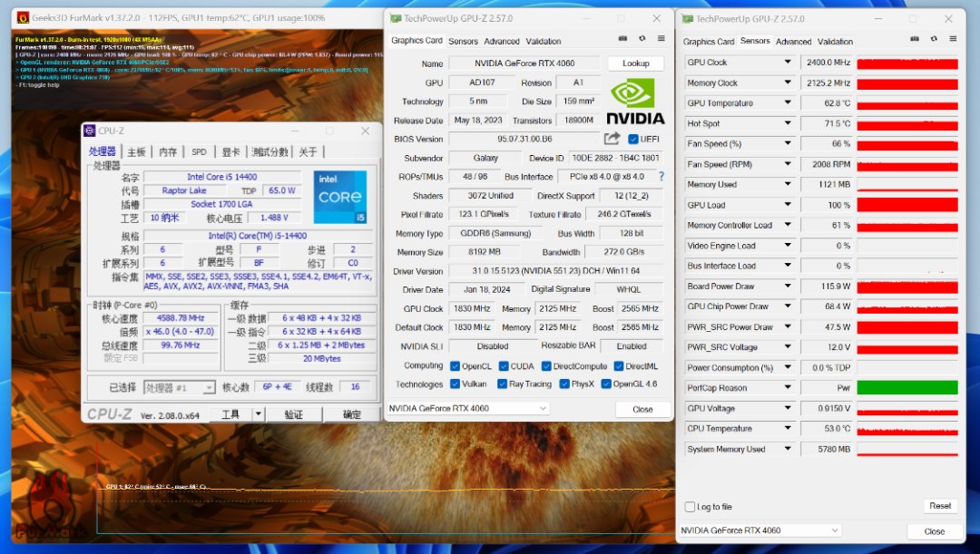Switch to the 主板 tab in CPU-Z
980x554 pixels.
(x=136, y=151)
